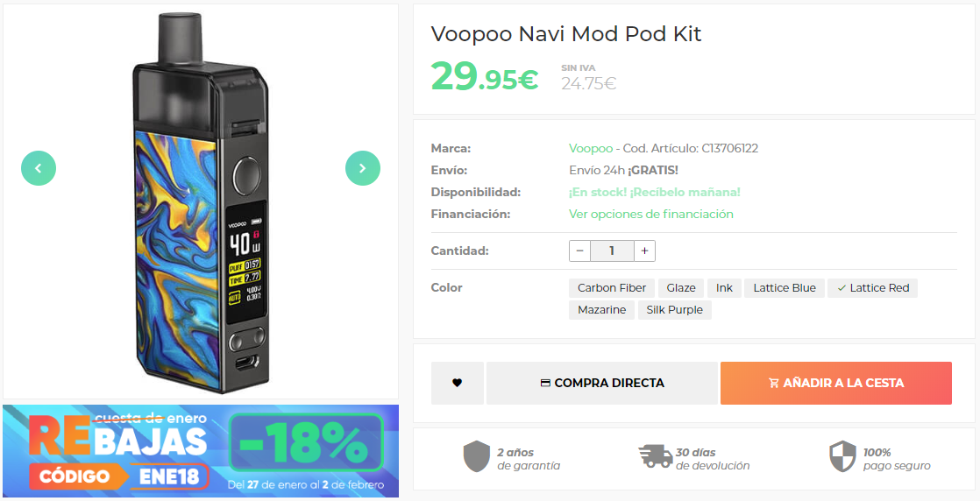
Task: Click the quantity input field
Action: 612,251
